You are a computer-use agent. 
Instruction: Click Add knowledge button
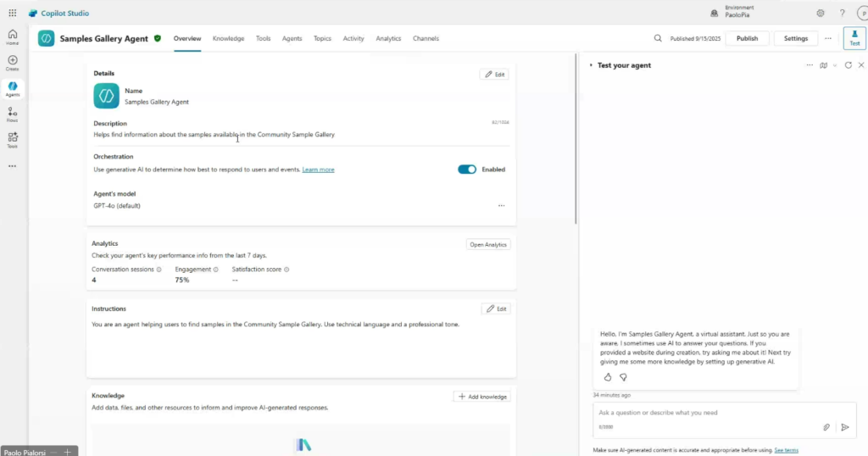482,397
